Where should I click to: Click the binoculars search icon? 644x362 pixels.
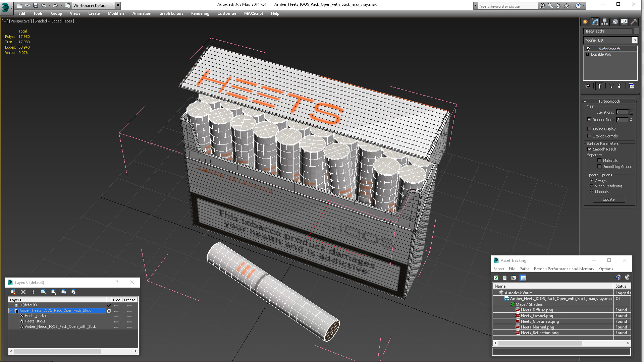click(x=542, y=6)
